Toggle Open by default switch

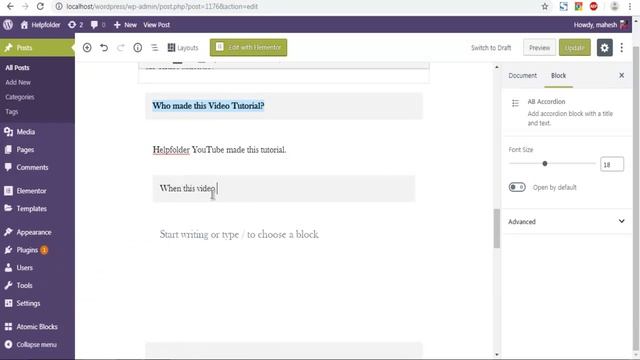coord(517,187)
